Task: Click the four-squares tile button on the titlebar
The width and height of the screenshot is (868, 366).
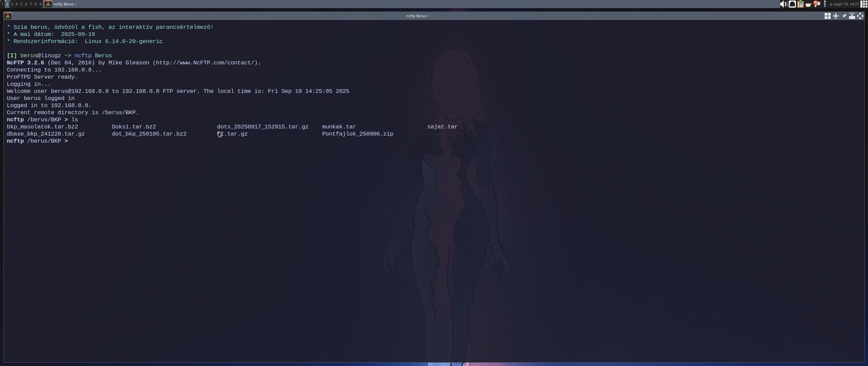Action: [828, 16]
